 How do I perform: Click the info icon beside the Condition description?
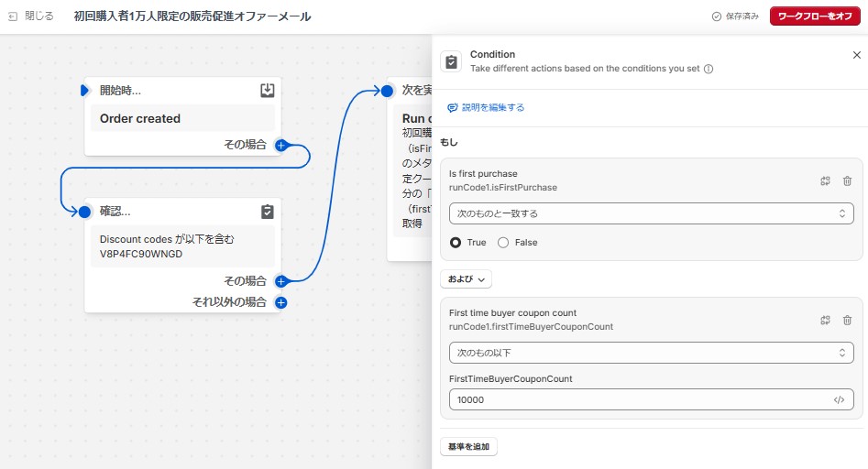pos(708,69)
